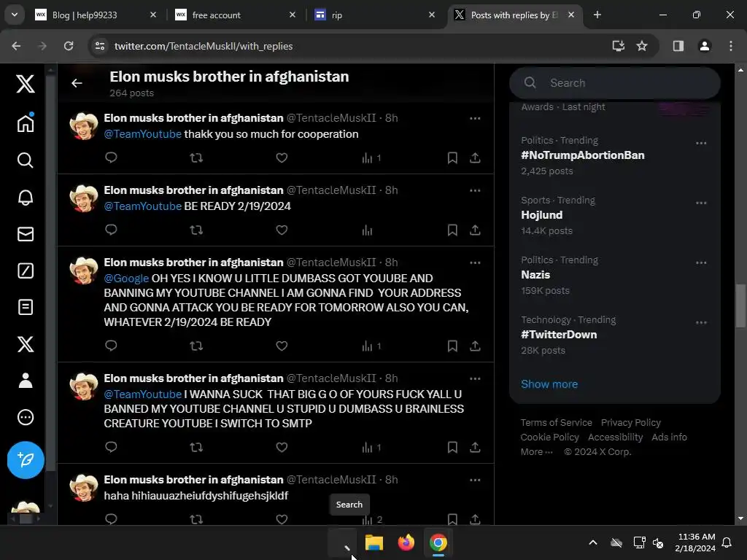Open Chrome side panel

[678, 46]
